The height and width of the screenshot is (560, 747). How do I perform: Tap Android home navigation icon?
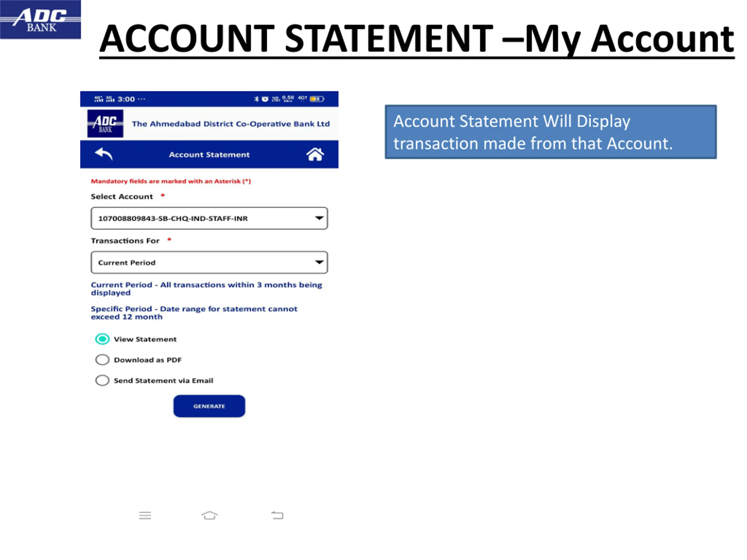coord(210,515)
